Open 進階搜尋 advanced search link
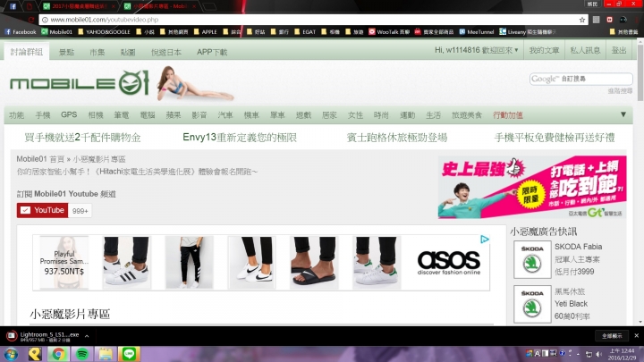Viewport: 644px width, 362px height. pyautogui.click(x=620, y=90)
